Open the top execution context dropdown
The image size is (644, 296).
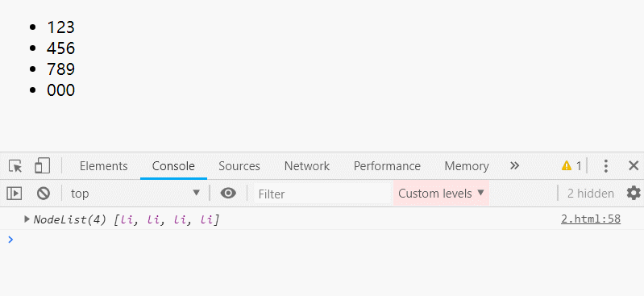click(135, 194)
